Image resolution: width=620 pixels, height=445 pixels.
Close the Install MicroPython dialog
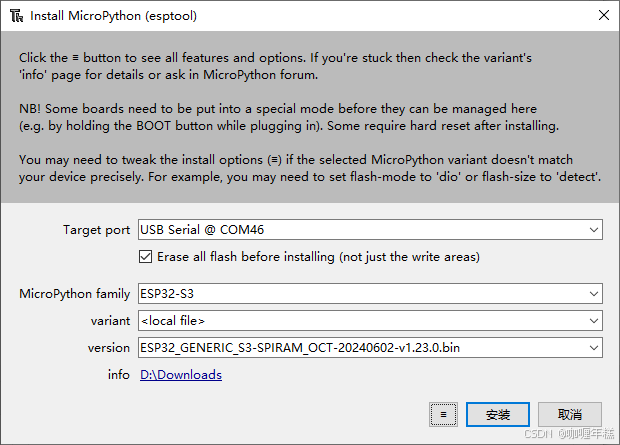click(x=603, y=15)
